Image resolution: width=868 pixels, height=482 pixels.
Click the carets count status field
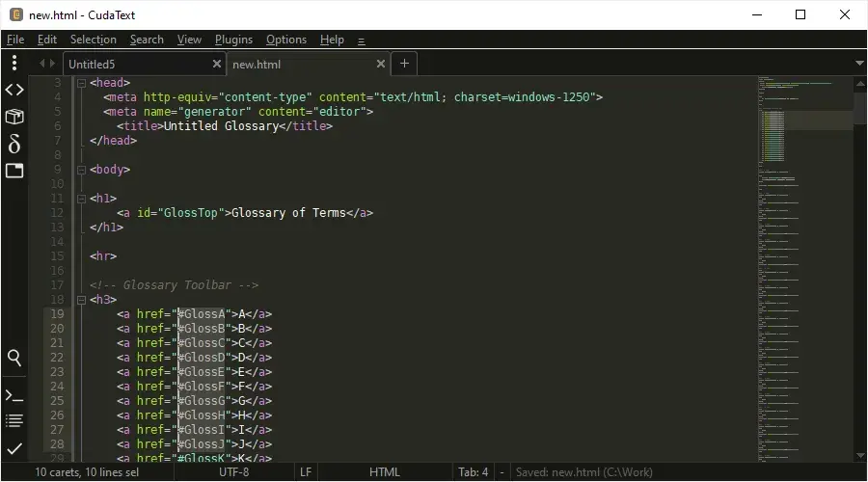point(87,472)
